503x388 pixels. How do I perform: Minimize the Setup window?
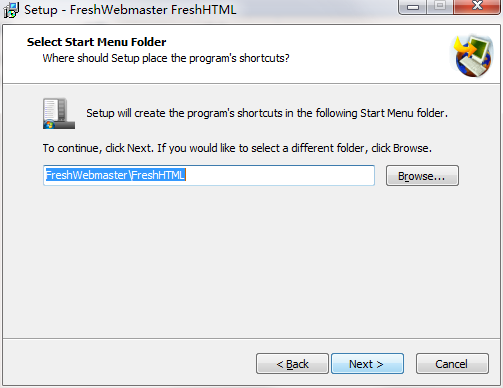click(413, 7)
